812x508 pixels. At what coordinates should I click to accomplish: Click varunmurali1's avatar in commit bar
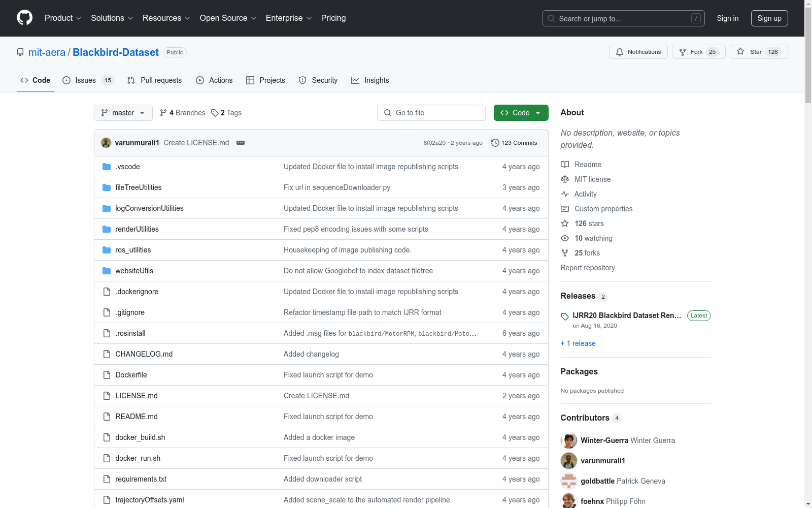[106, 143]
